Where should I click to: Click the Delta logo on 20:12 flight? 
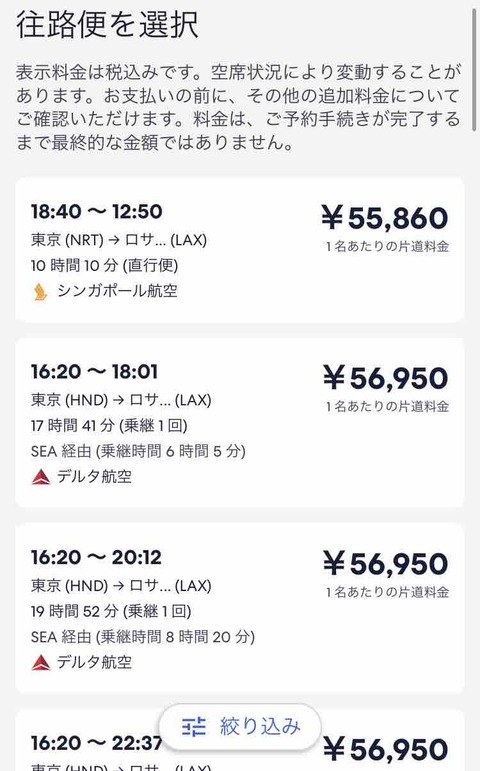click(41, 662)
